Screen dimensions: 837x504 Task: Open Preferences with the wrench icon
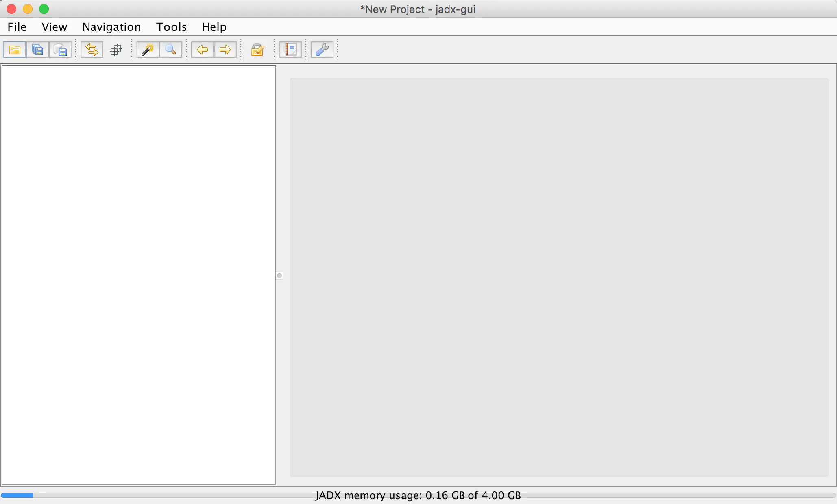coord(322,50)
